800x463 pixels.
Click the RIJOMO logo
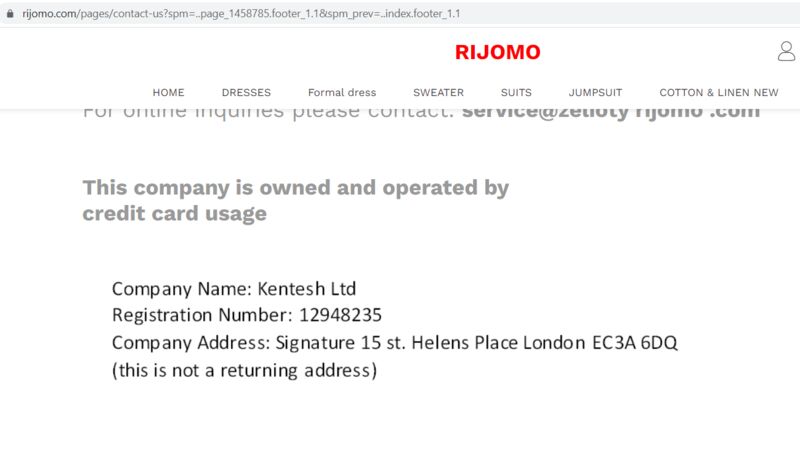pyautogui.click(x=497, y=52)
